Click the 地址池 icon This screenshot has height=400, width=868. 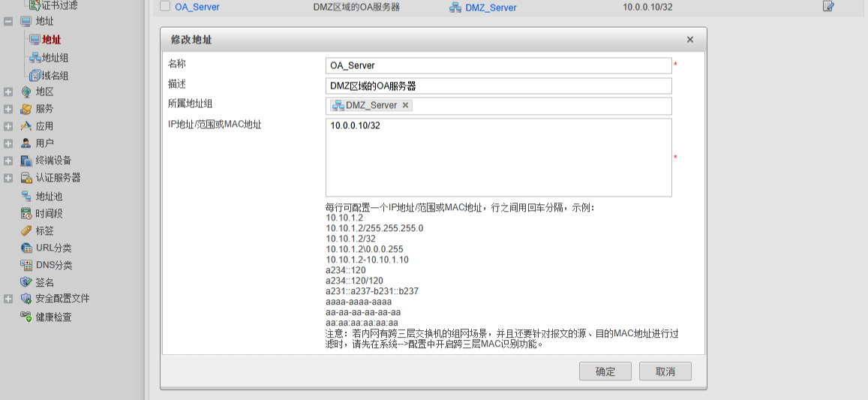(x=26, y=196)
